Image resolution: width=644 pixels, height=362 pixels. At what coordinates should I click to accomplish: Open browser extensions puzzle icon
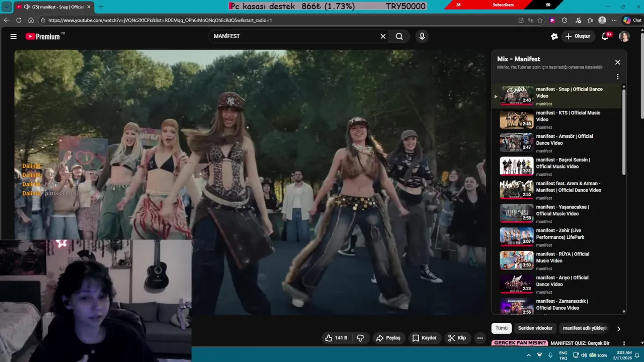pos(565,20)
